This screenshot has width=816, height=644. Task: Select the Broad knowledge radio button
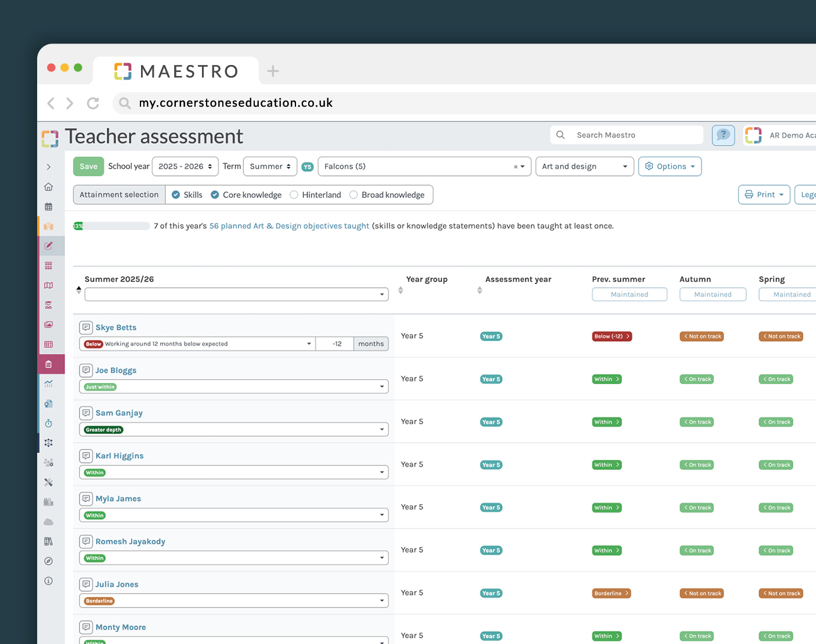(x=353, y=194)
